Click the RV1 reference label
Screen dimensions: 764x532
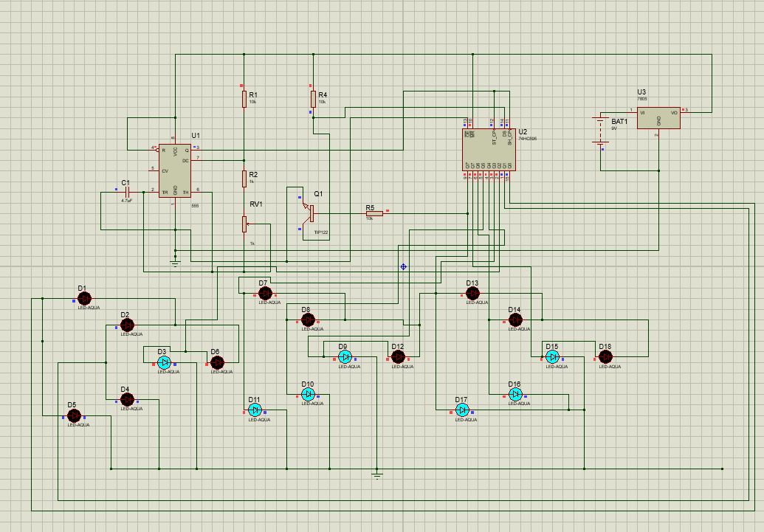pos(256,204)
